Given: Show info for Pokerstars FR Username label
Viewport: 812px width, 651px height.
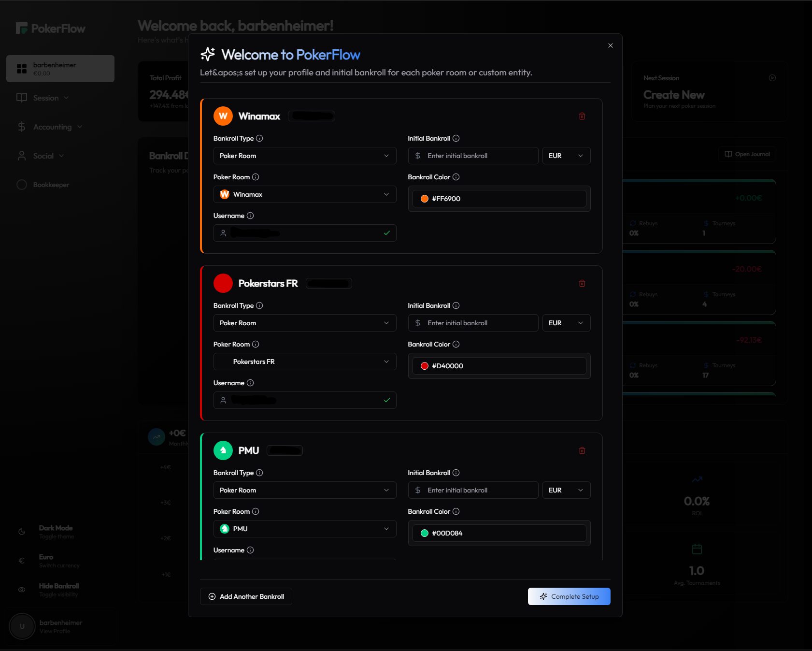Looking at the screenshot, I should point(250,383).
